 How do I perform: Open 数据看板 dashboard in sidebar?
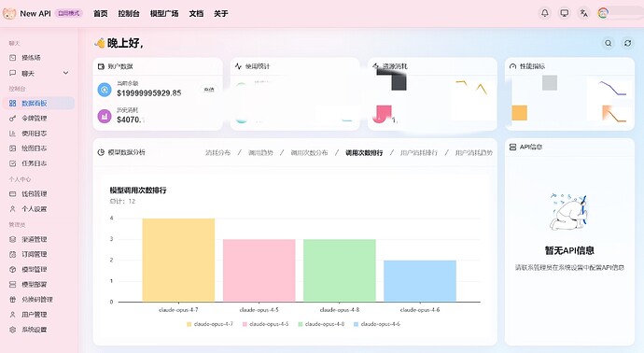(x=39, y=103)
